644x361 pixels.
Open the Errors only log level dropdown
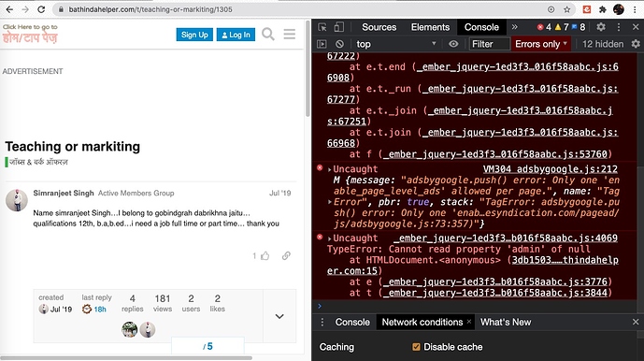tap(541, 44)
